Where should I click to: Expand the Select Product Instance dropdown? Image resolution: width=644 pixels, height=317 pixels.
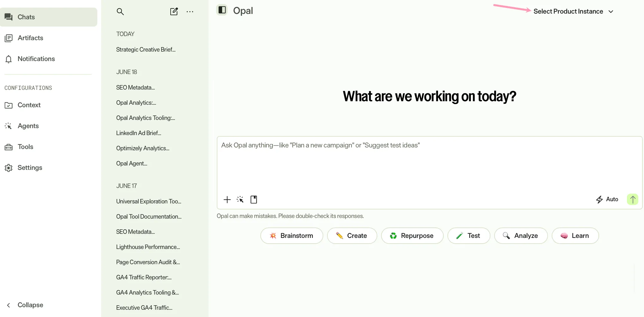click(573, 11)
